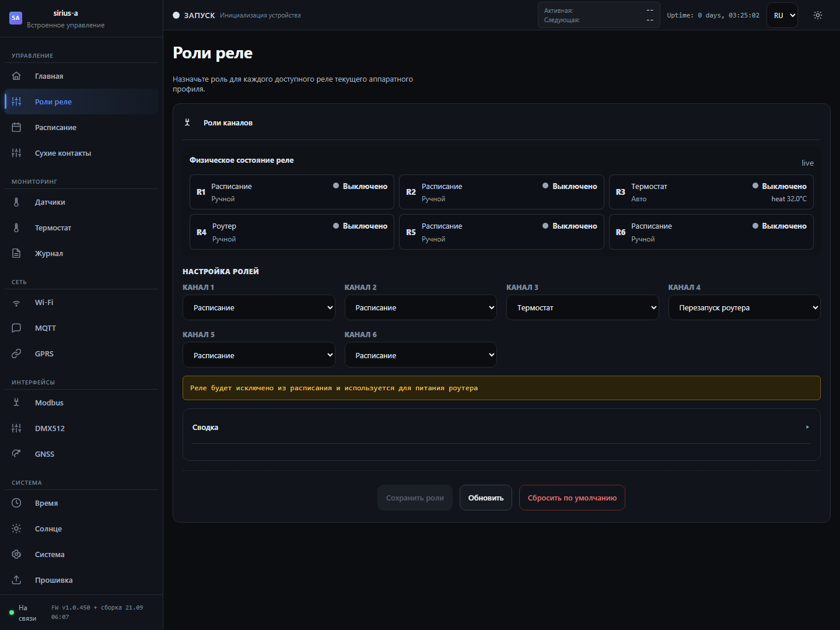840x630 pixels.
Task: Click the upload icon beside Прошивка
Action: pos(16,580)
